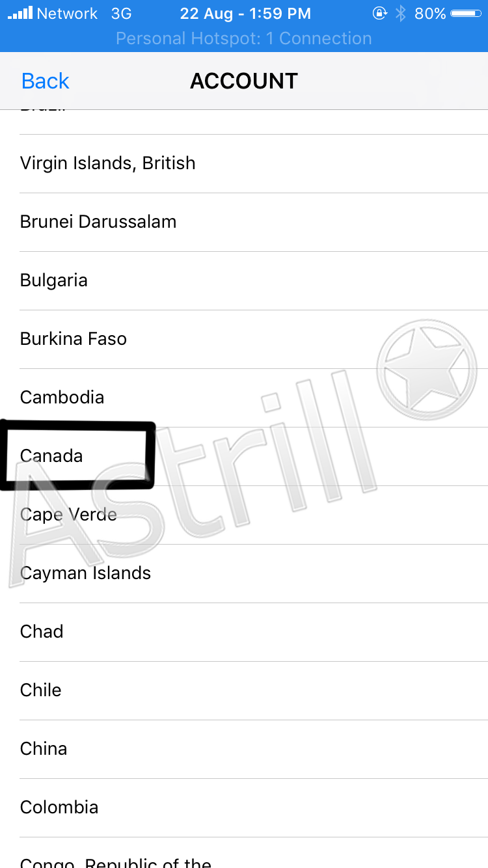Select Congo, Republic of the

point(244,853)
